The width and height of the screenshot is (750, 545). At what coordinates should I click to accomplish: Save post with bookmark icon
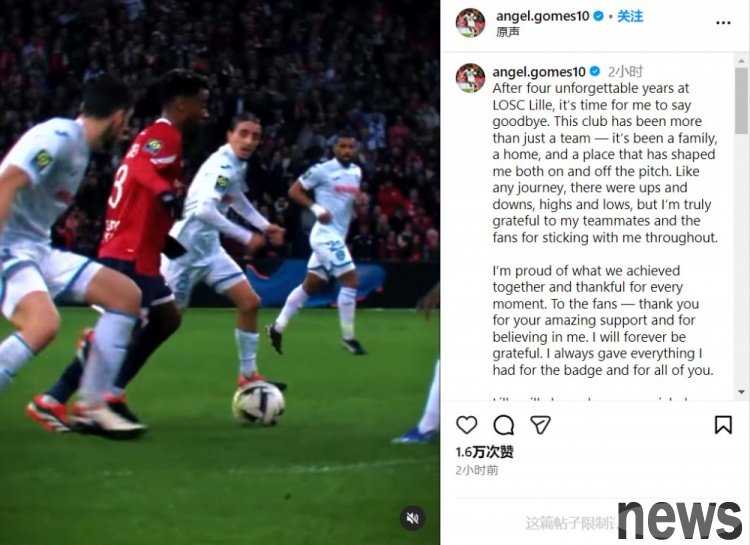point(723,424)
